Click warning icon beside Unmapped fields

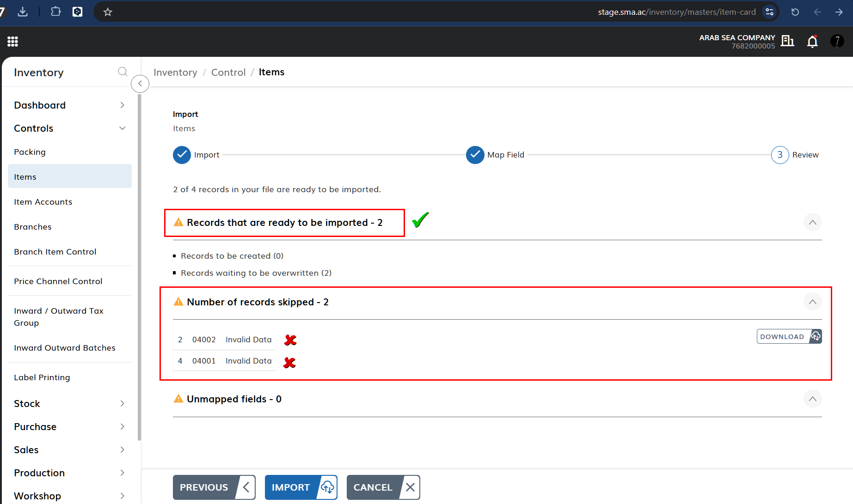click(178, 398)
